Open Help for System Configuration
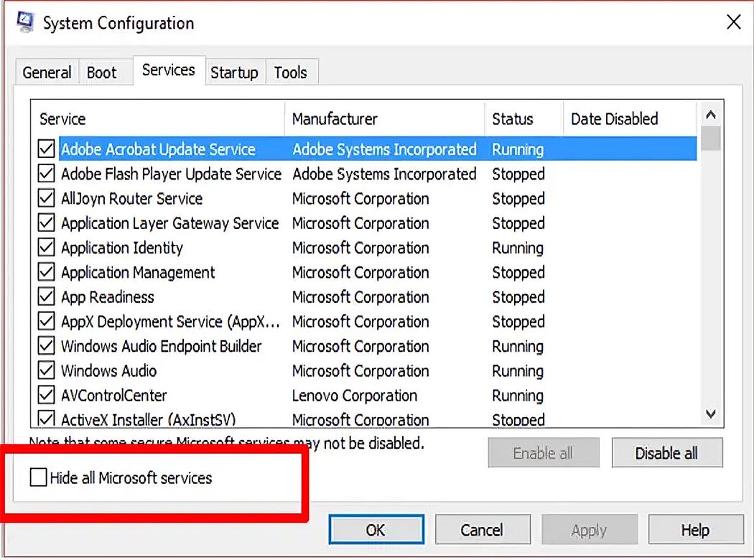Screen dimensions: 754x560 click(695, 530)
